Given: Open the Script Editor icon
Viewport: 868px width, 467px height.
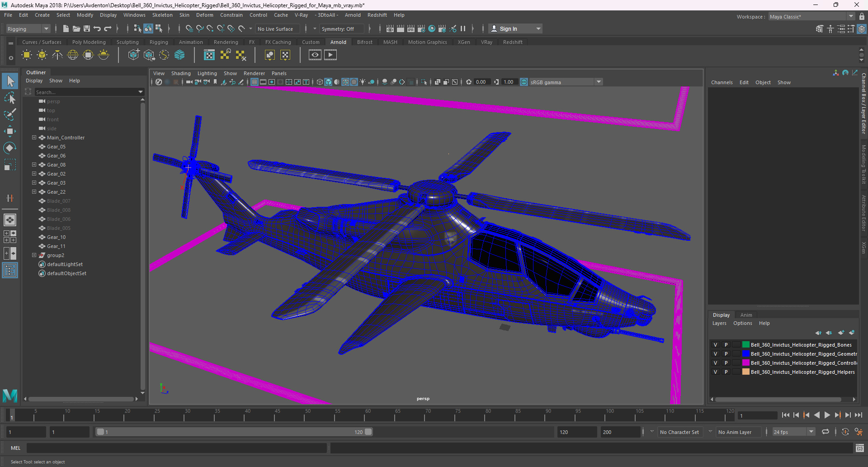Looking at the screenshot, I should coord(860,448).
